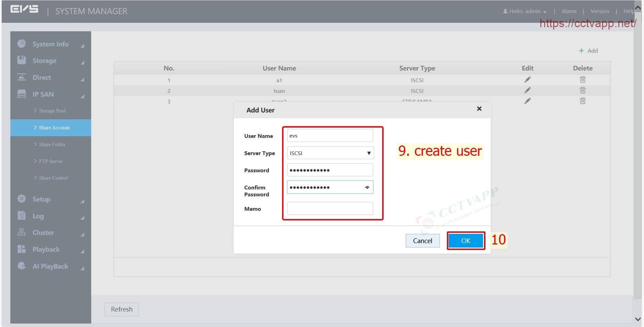Edit user tuan using the pencil icon
This screenshot has height=327, width=644.
coord(527,90)
